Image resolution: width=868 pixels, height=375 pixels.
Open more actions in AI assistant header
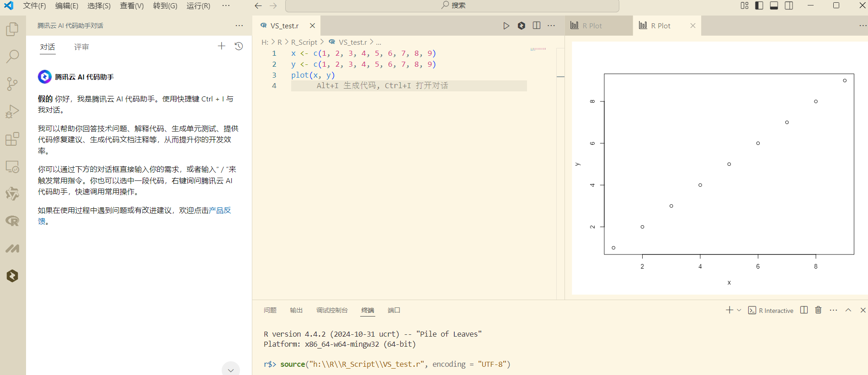click(x=239, y=26)
